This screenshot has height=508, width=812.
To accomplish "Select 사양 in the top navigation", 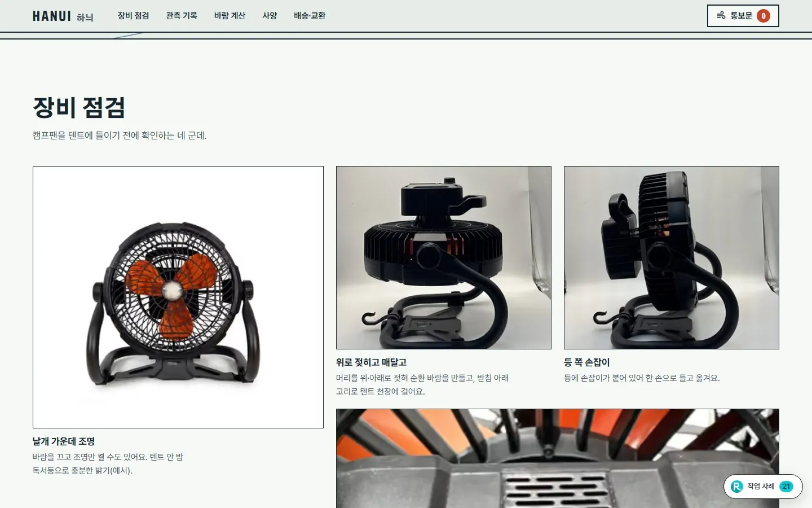I will click(270, 16).
